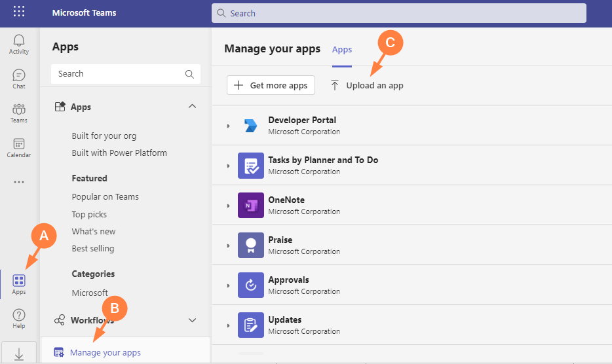
Task: Go to Teams in left rail
Action: (x=19, y=113)
